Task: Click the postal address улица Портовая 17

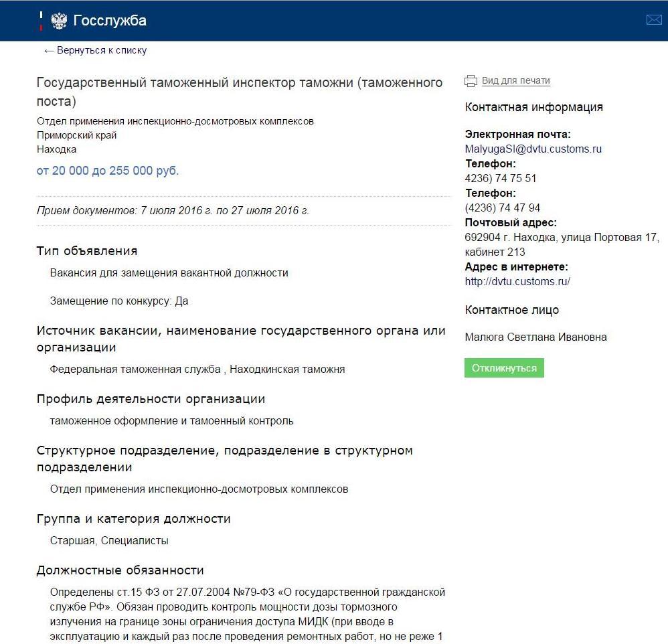Action: [562, 238]
